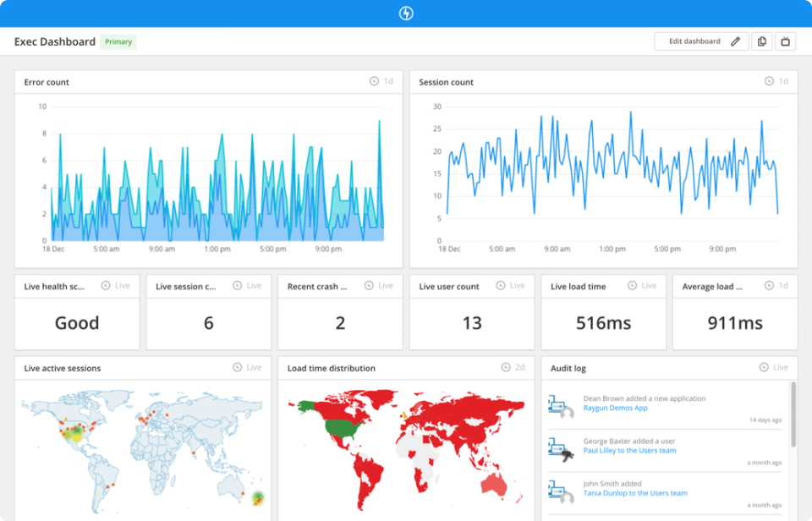Click the TV display mode icon

pos(785,41)
